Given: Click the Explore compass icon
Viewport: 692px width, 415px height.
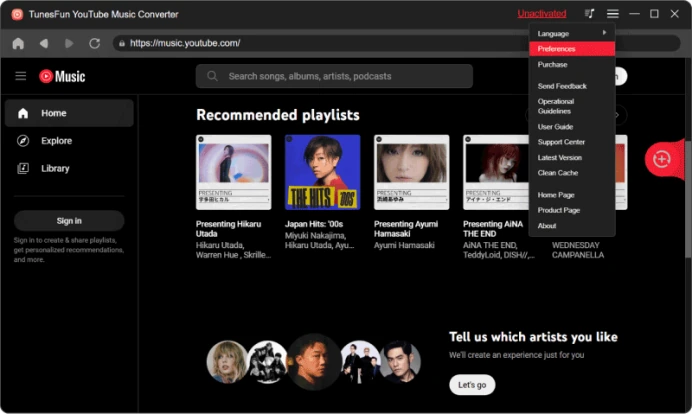Looking at the screenshot, I should tap(23, 141).
